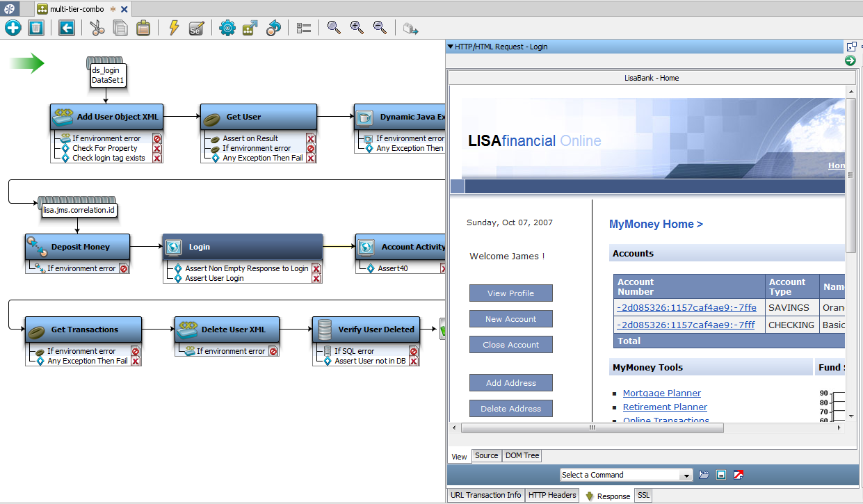Image resolution: width=863 pixels, height=504 pixels.
Task: Open the settings editor Se icon
Action: coord(195,28)
